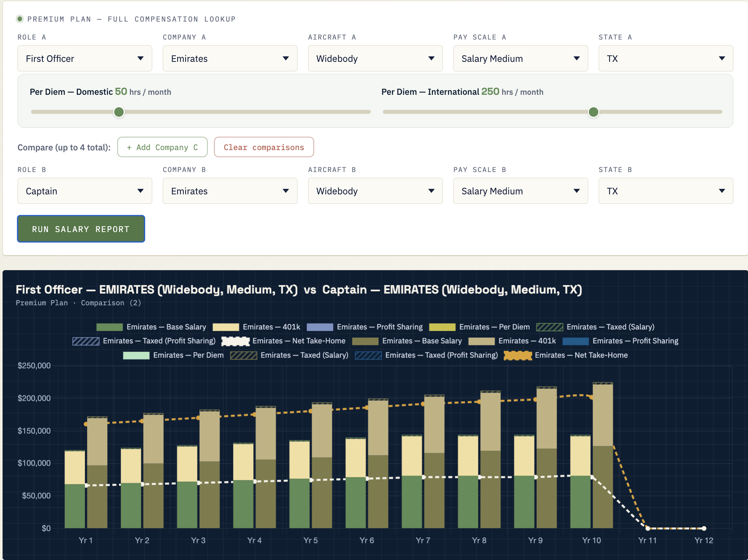Add Company C to the comparison

[162, 147]
